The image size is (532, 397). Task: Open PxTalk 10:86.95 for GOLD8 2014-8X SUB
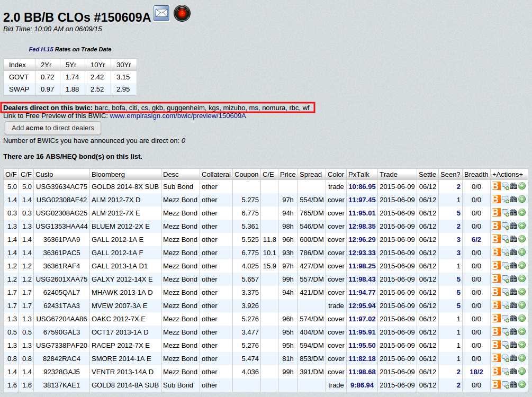(362, 187)
